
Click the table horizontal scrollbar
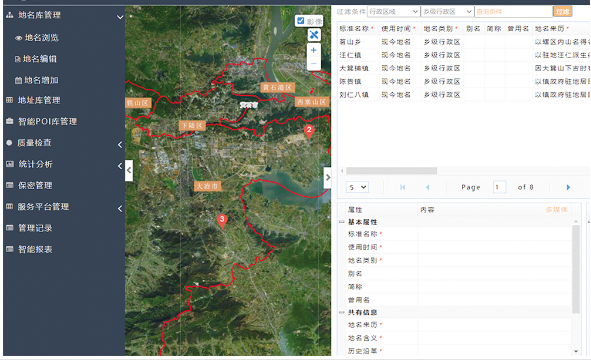coord(392,171)
